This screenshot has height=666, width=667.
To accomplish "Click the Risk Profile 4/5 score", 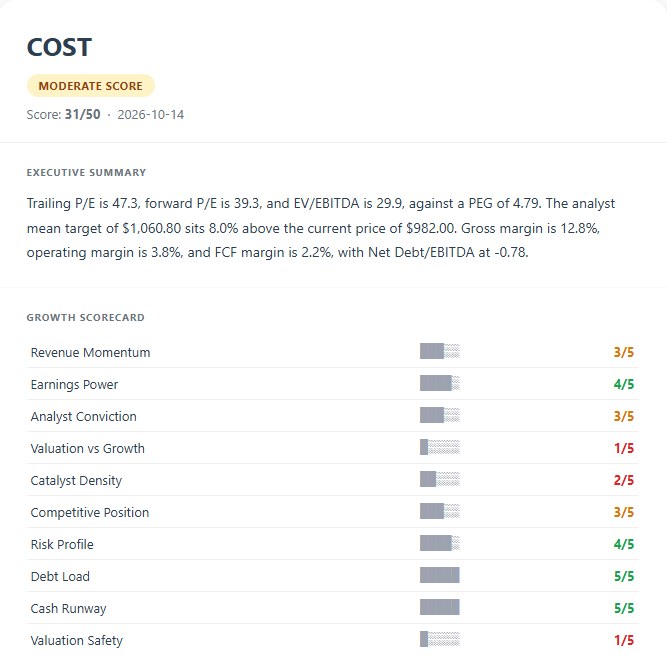I will point(624,544).
